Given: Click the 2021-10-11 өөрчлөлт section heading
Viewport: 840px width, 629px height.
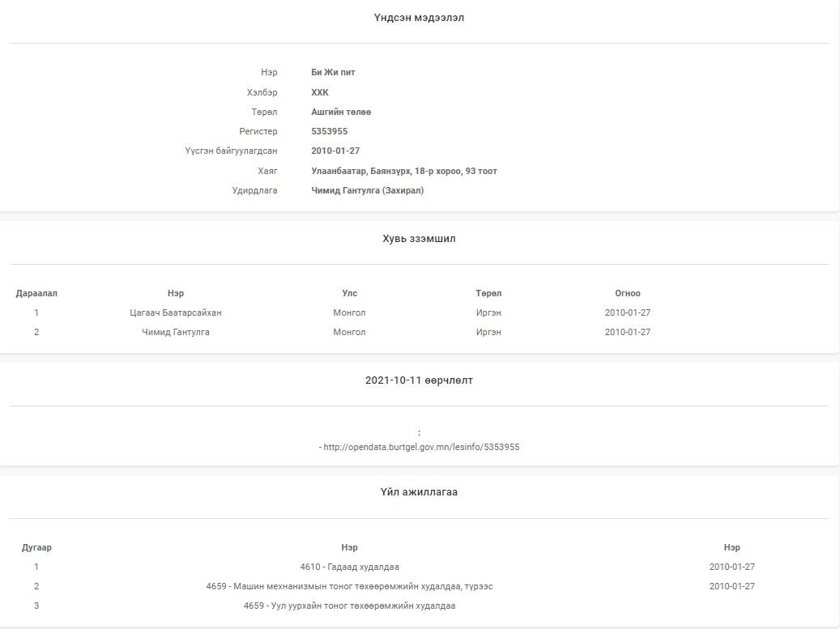Looking at the screenshot, I should point(419,380).
